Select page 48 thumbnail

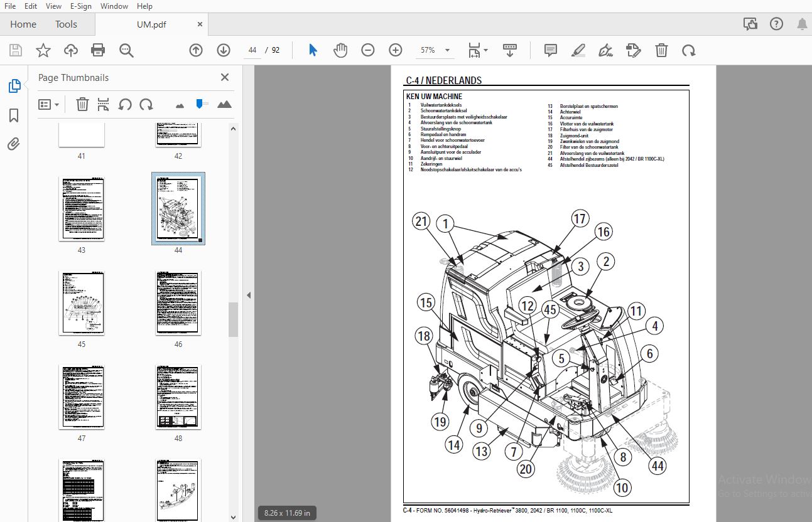point(178,397)
